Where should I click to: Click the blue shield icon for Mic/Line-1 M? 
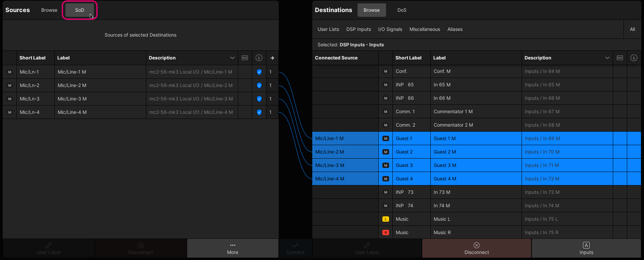(259, 72)
